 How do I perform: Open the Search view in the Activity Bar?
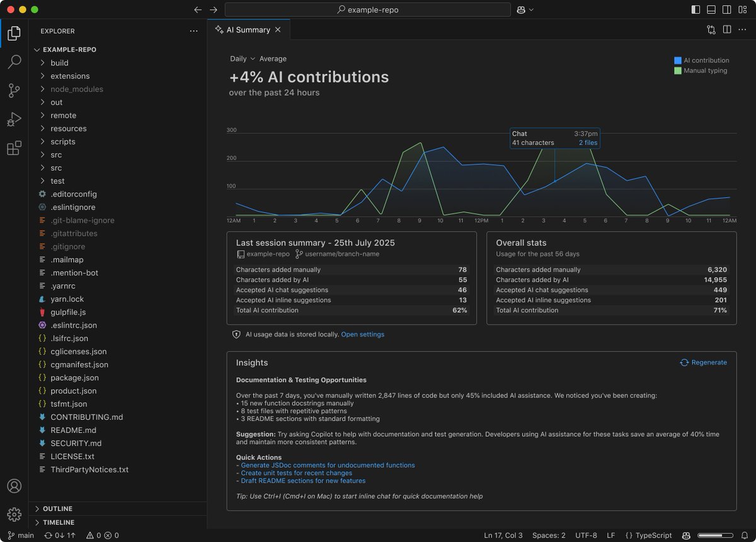14,62
